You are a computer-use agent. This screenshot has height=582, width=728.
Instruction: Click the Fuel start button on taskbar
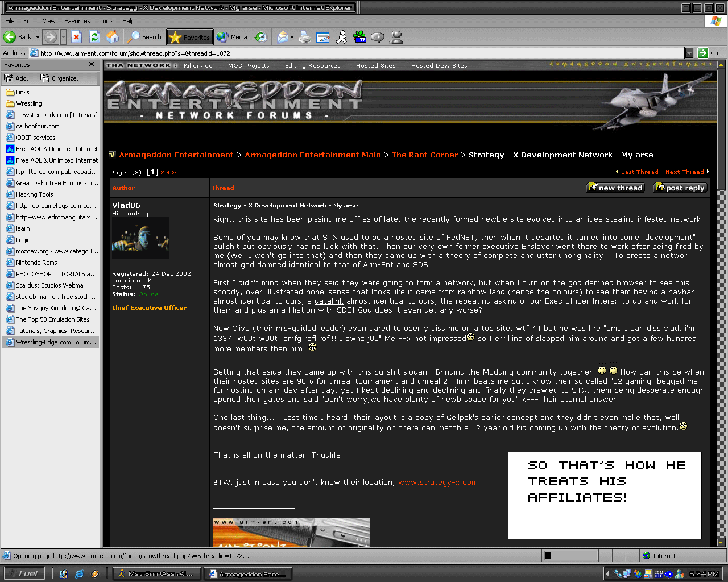tap(23, 573)
